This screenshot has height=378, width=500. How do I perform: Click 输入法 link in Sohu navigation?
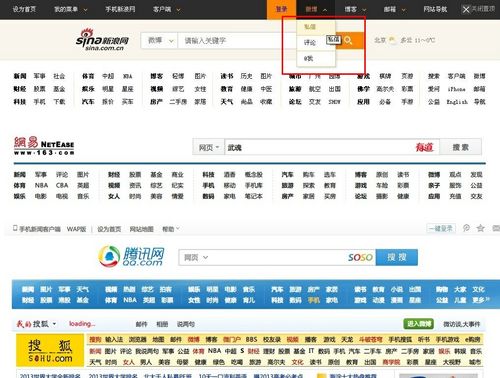114,339
